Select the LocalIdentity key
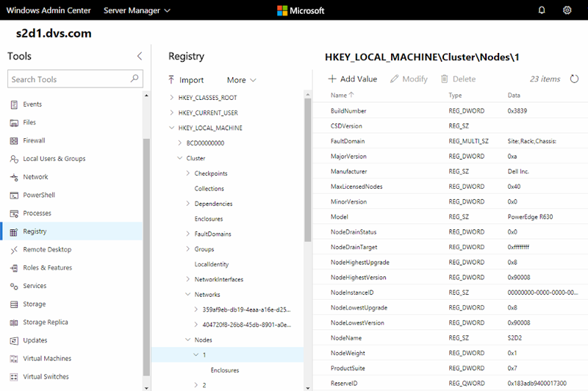 click(212, 265)
